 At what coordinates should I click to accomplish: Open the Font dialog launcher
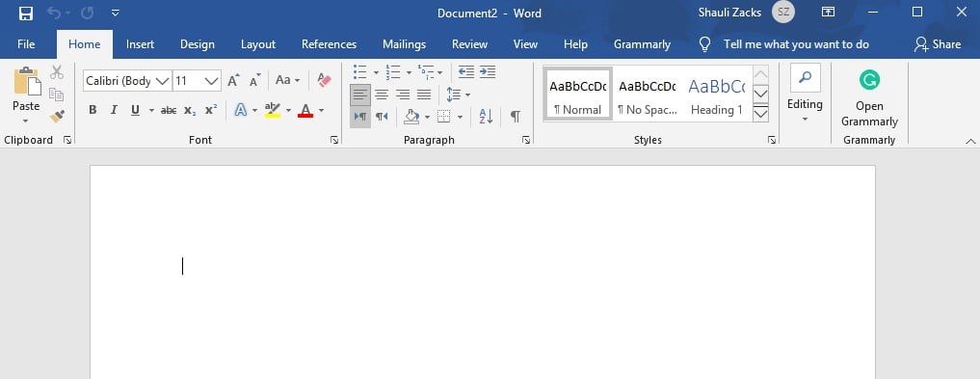(x=335, y=140)
